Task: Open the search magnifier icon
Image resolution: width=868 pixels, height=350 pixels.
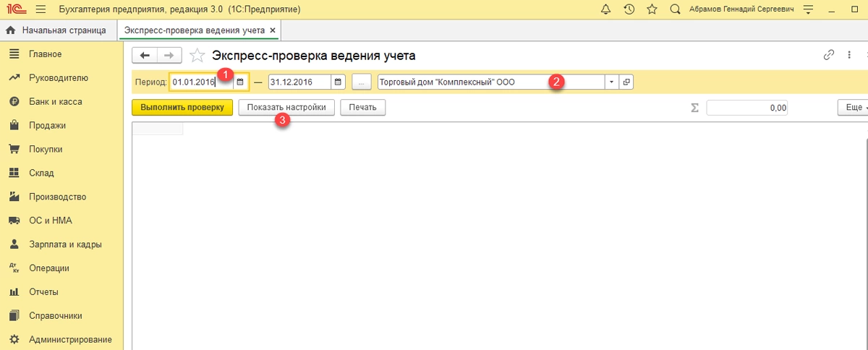Action: click(x=675, y=9)
